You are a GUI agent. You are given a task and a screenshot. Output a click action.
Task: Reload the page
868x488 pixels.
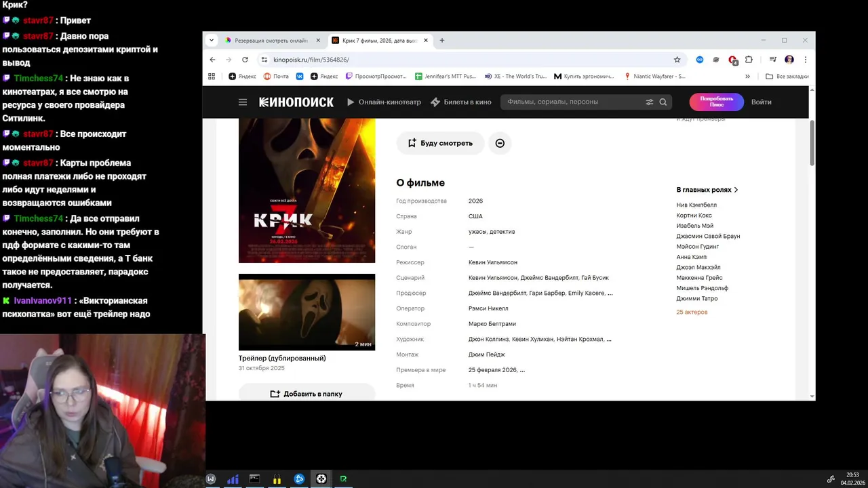click(245, 60)
